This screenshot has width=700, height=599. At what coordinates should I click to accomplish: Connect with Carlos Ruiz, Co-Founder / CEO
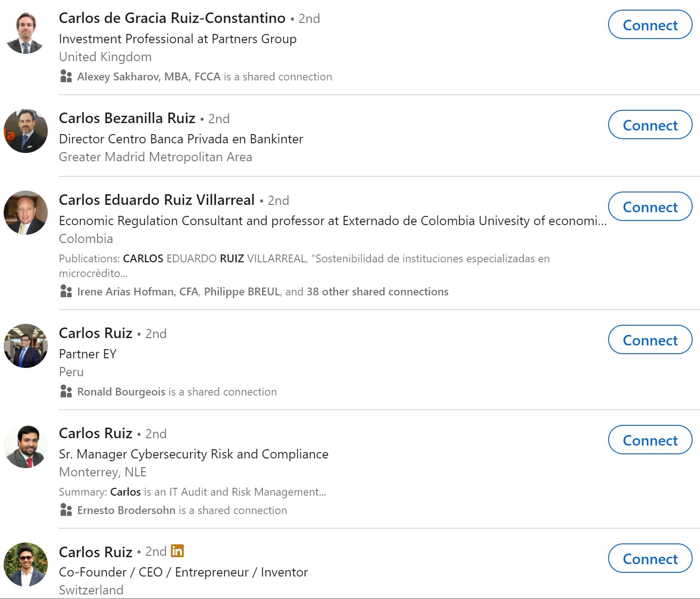click(x=650, y=559)
